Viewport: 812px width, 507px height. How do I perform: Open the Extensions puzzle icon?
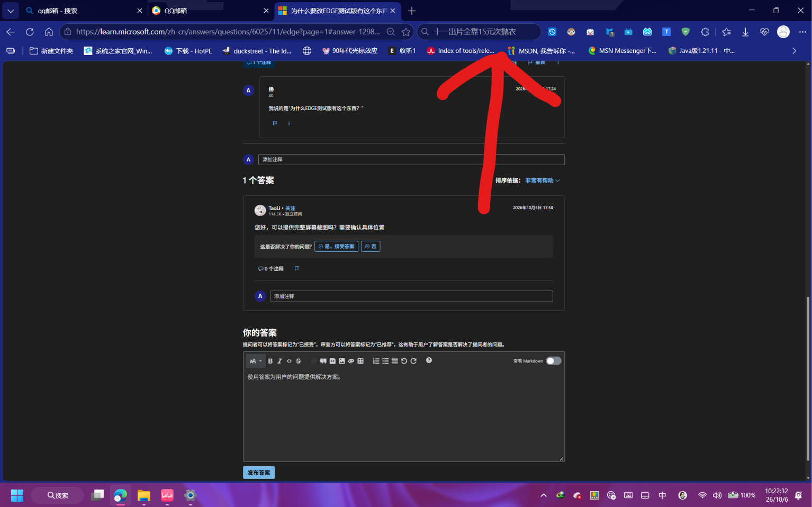click(705, 32)
